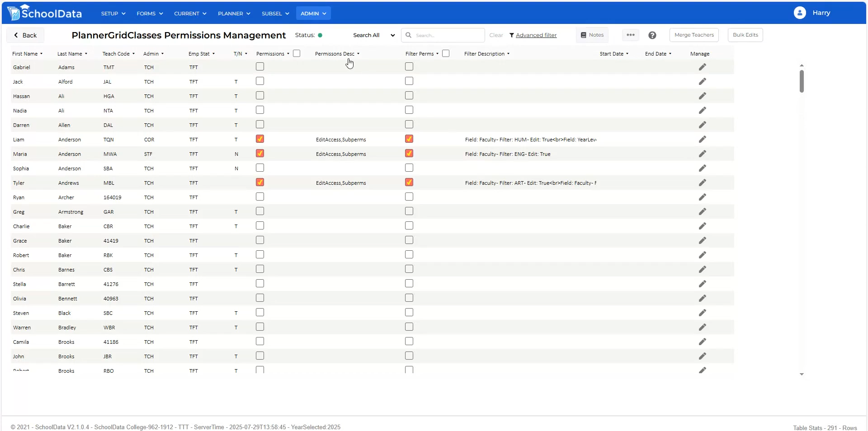Focus the Search input field
Viewport: 868px width, 431px height.
[x=443, y=35]
